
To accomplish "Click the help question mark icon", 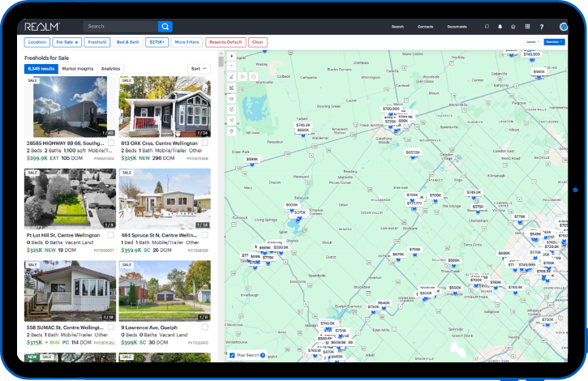I will click(541, 27).
